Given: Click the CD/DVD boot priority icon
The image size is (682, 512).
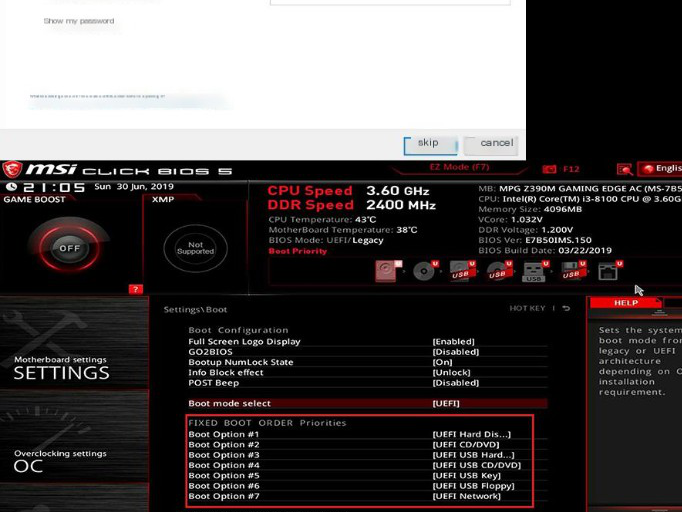Looking at the screenshot, I should (424, 271).
